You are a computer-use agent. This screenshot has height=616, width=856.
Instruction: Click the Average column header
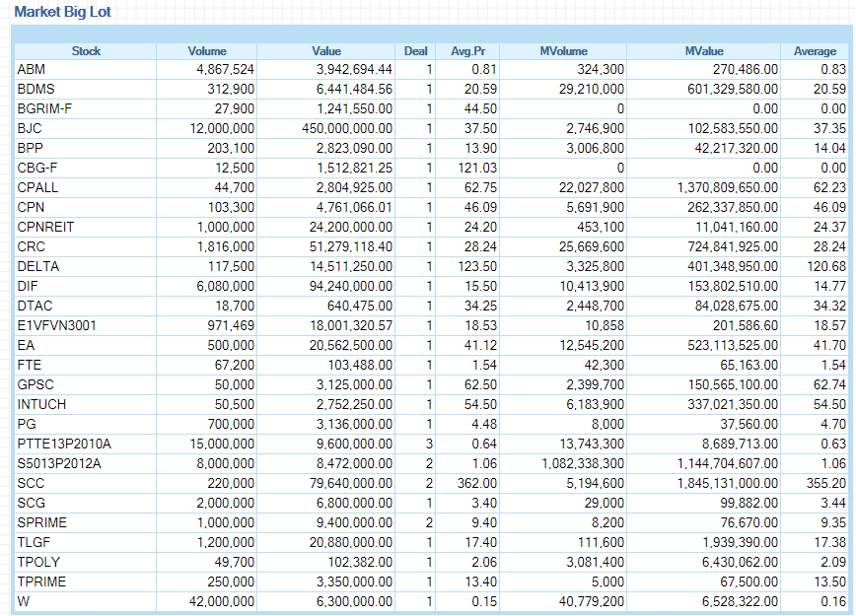[x=815, y=51]
